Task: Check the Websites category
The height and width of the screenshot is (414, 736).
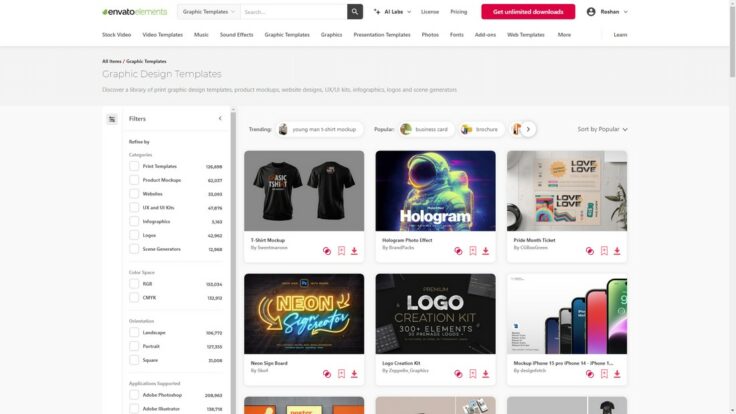Action: (134, 194)
